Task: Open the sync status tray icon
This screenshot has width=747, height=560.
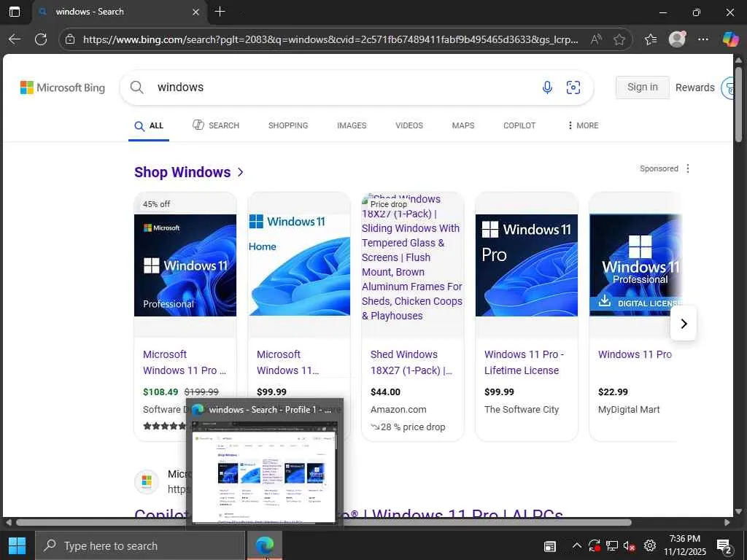Action: pos(594,545)
